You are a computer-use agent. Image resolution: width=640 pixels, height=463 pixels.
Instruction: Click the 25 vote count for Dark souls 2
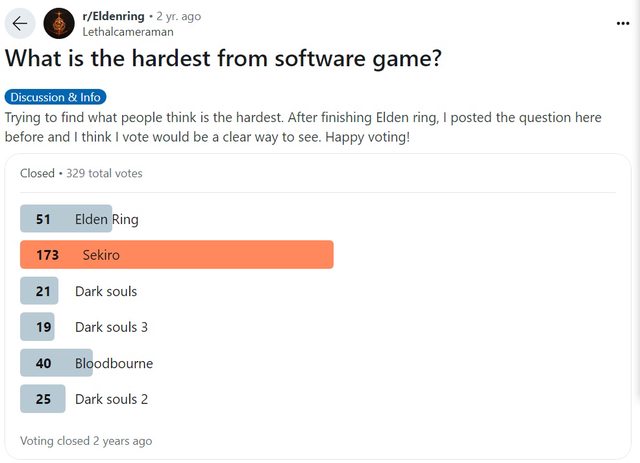click(43, 399)
